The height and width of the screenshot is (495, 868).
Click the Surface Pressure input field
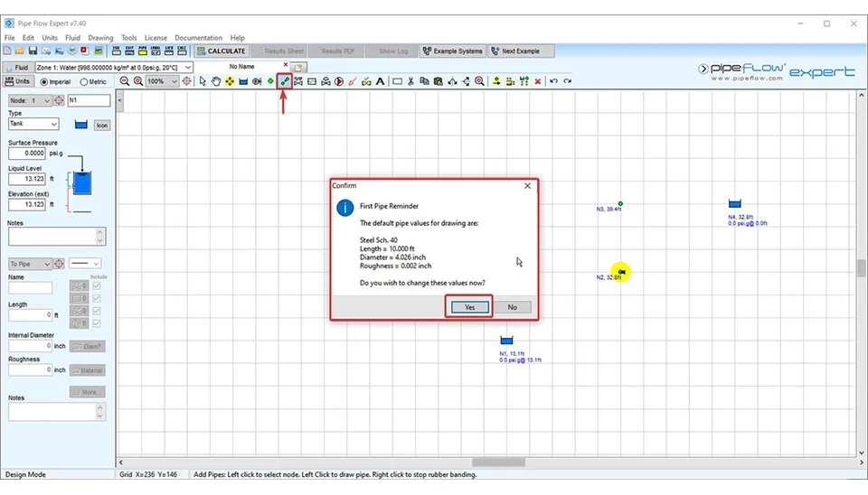(x=27, y=154)
